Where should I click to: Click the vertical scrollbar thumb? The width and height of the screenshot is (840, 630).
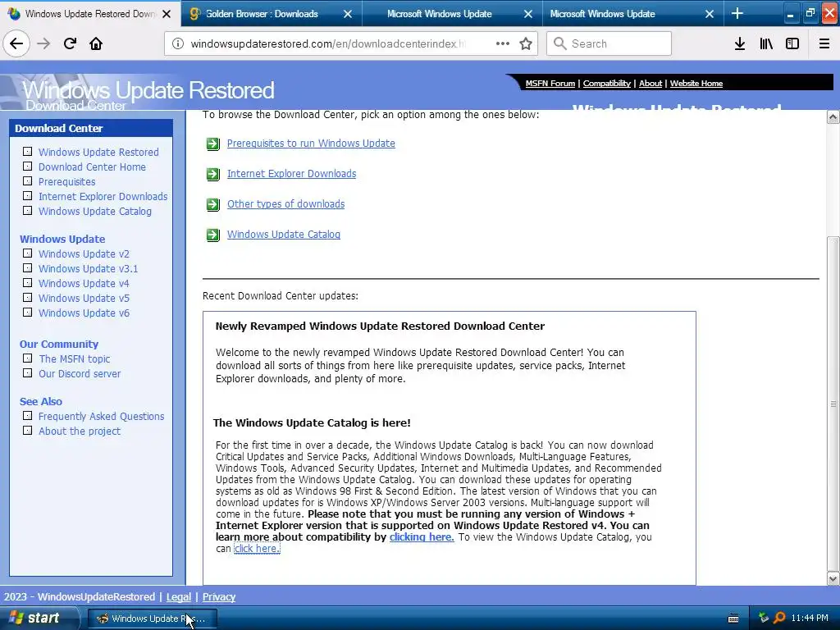click(x=833, y=404)
